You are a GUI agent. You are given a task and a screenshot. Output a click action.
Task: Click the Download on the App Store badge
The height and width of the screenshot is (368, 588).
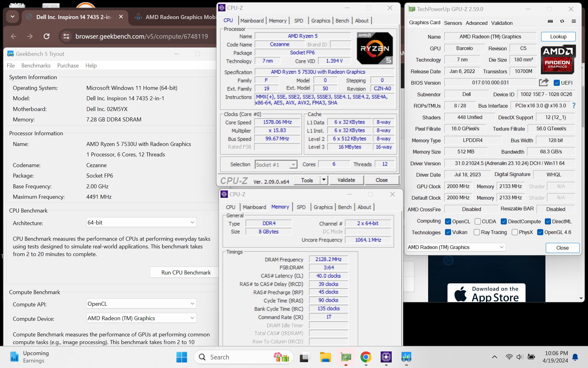coord(486,293)
